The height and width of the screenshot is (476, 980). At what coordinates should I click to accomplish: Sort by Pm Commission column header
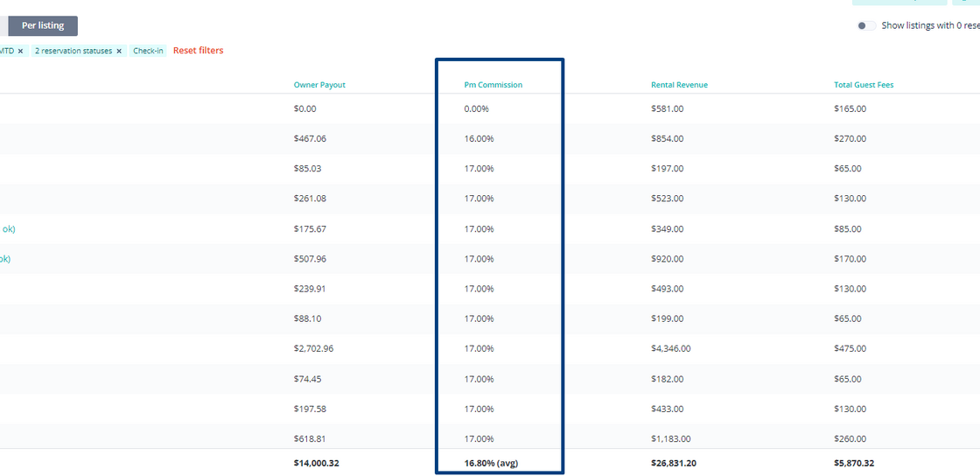493,85
